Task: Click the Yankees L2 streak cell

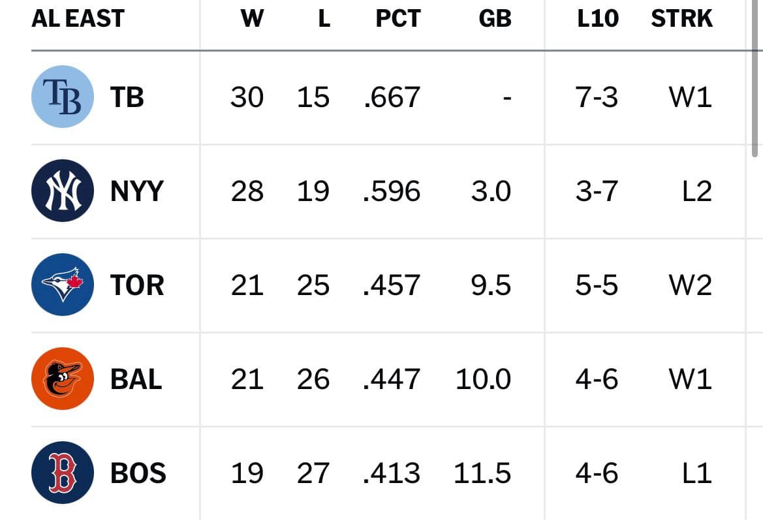Action: click(697, 191)
